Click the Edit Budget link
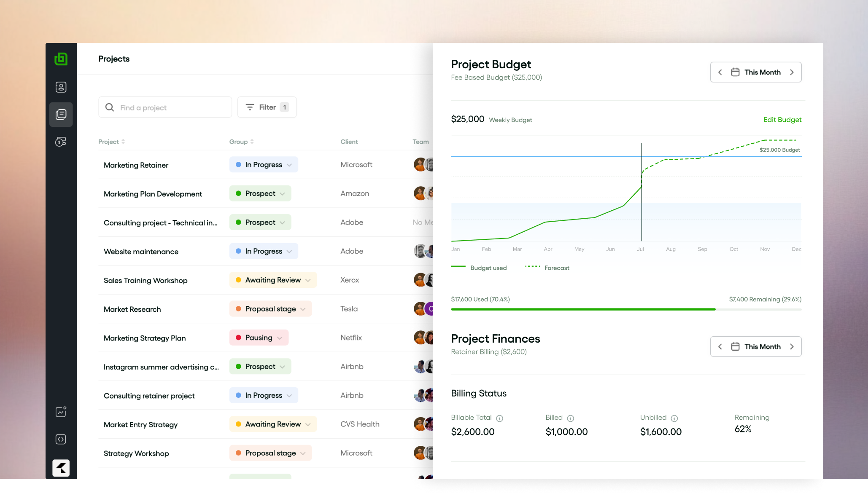The width and height of the screenshot is (868, 496). [x=782, y=120]
